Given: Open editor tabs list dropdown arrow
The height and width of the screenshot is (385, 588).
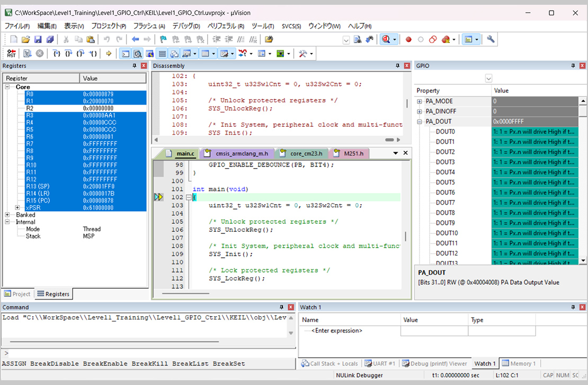Looking at the screenshot, I should point(395,153).
